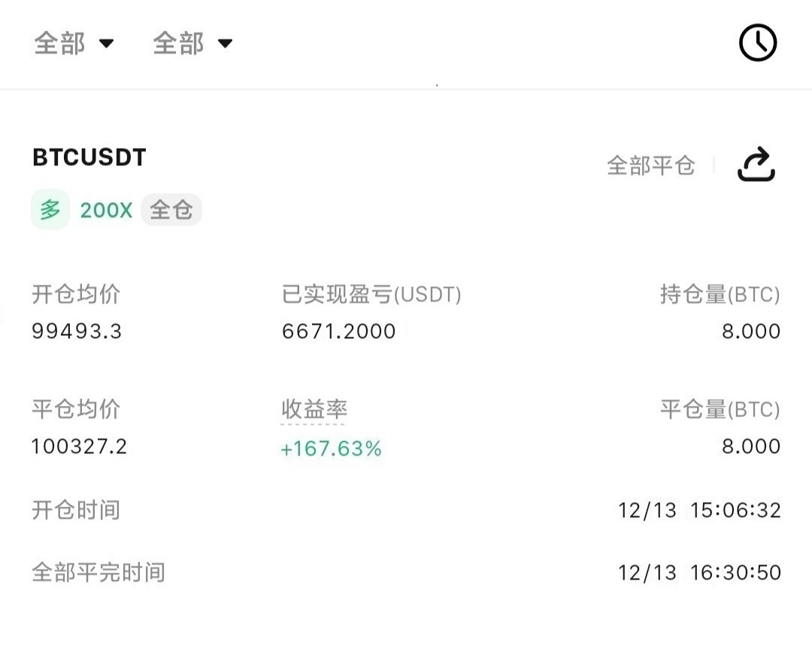Click the 平仓量(BTC) closed amount label
The width and height of the screenshot is (812, 645).
(720, 410)
